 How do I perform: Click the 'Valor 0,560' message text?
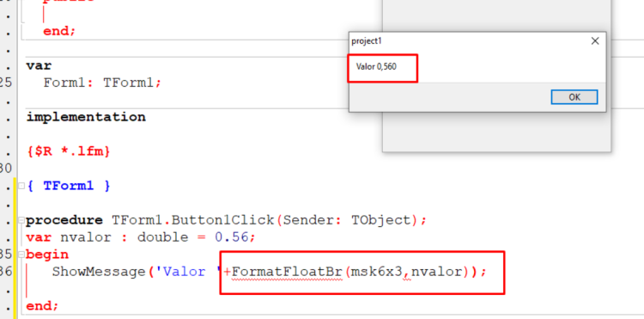(x=376, y=66)
